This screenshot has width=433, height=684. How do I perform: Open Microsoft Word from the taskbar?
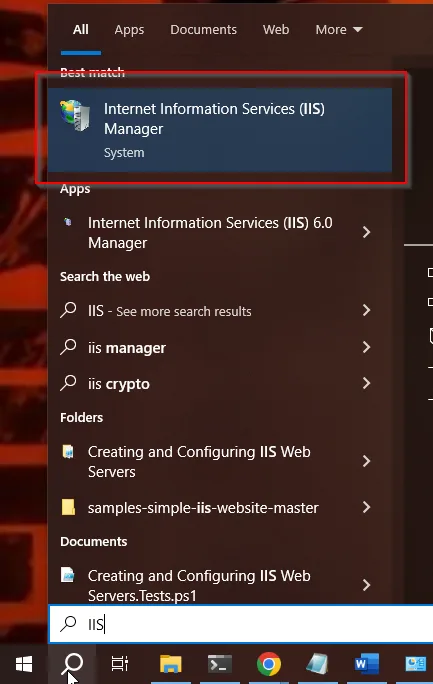[x=367, y=664]
